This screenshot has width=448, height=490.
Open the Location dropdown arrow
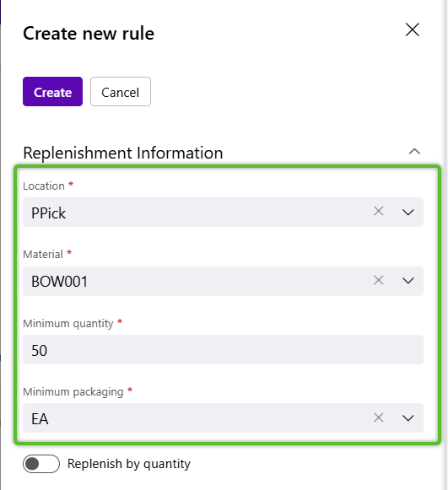[x=408, y=213]
